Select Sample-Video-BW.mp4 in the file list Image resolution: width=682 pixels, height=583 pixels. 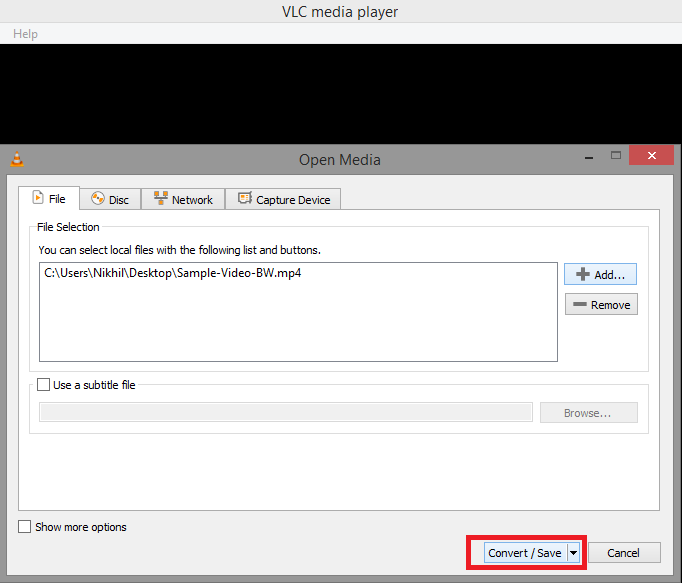pyautogui.click(x=172, y=273)
